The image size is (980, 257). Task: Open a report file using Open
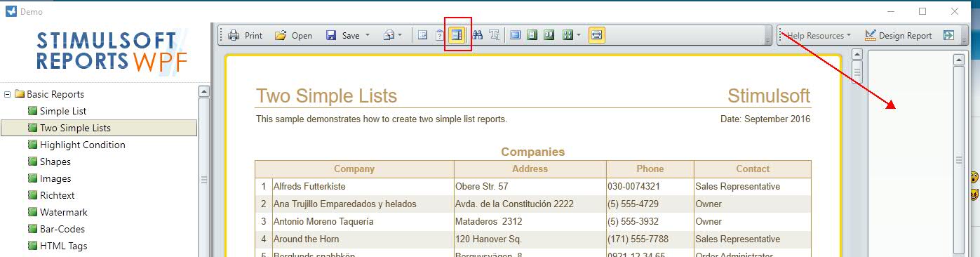(x=293, y=35)
